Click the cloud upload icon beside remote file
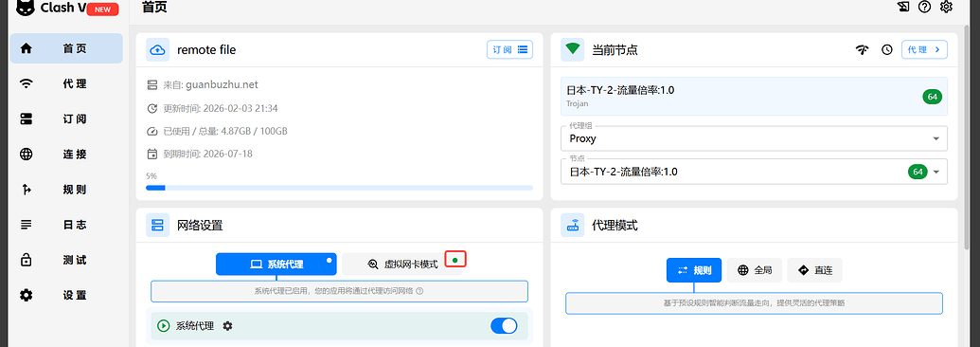 coord(158,49)
